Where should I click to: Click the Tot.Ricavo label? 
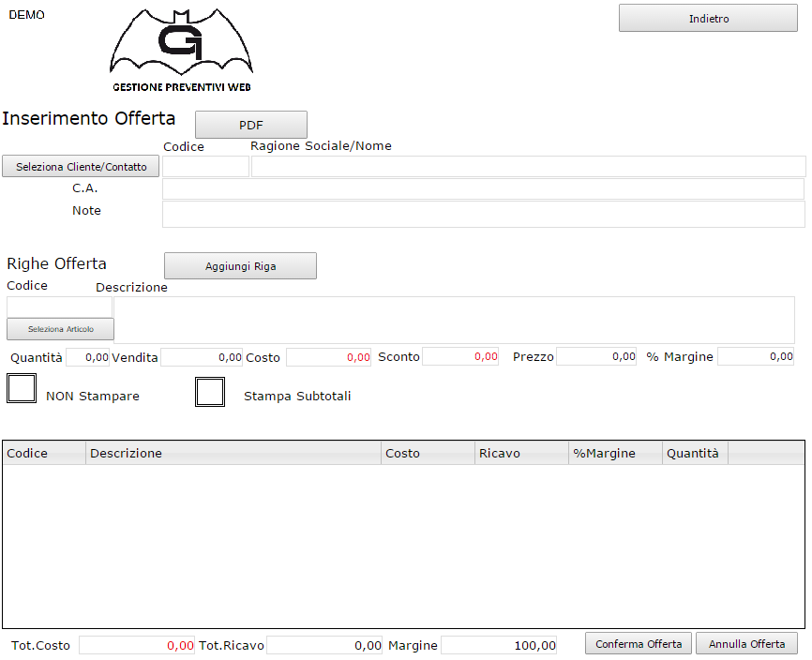232,646
